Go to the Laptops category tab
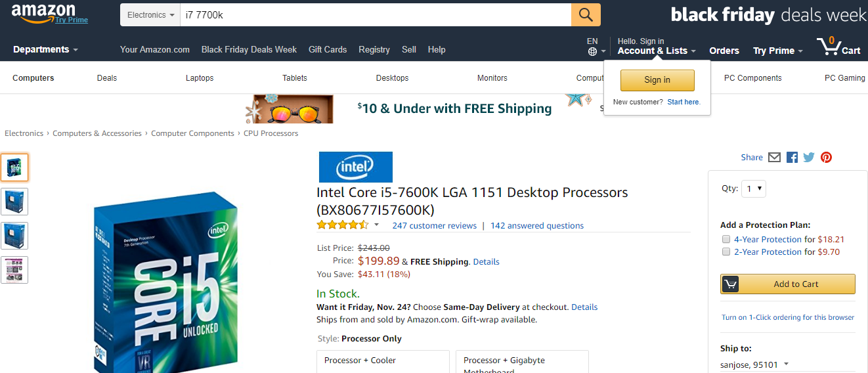Screen dimensions: 868x373 (x=200, y=78)
